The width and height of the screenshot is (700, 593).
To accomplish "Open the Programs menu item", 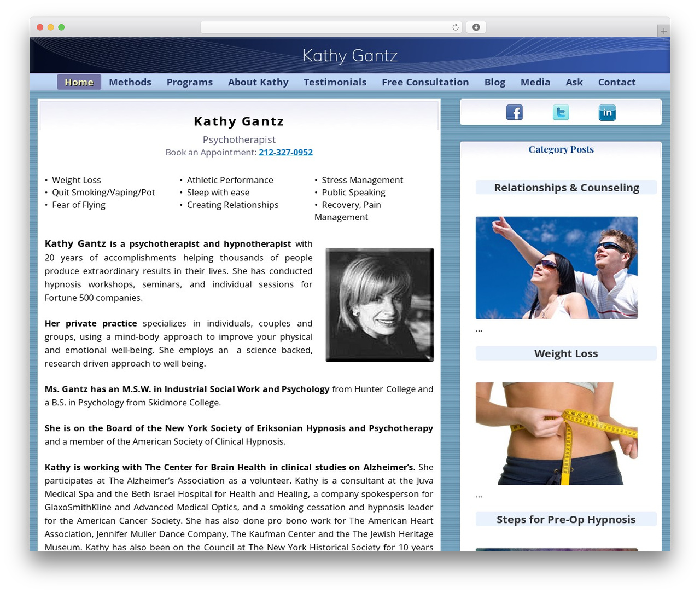I will [x=190, y=82].
